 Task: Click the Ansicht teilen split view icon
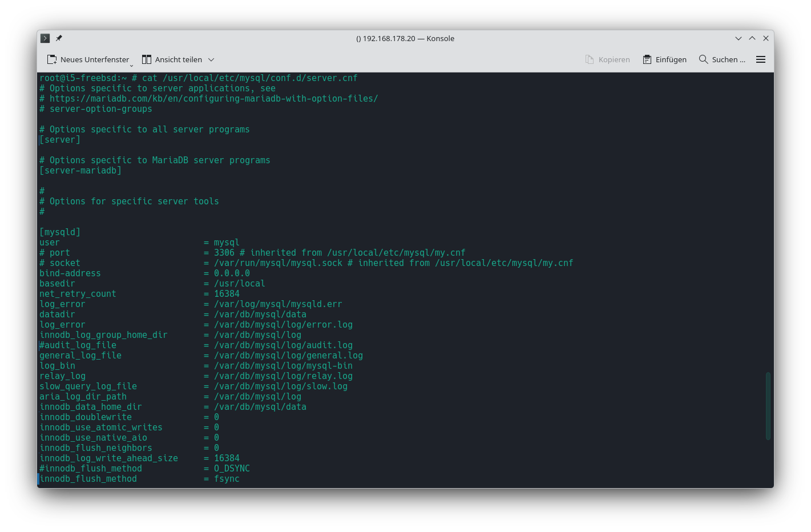(x=147, y=59)
